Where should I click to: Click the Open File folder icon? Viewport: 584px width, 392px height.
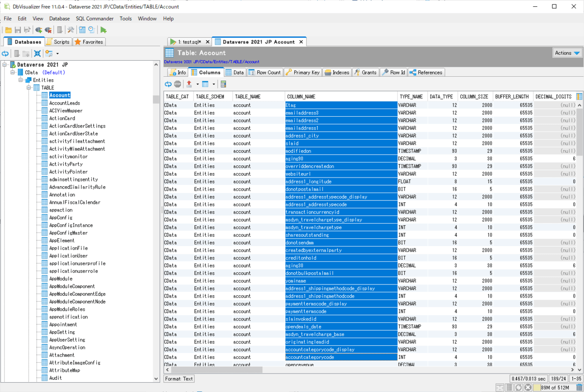pyautogui.click(x=8, y=30)
